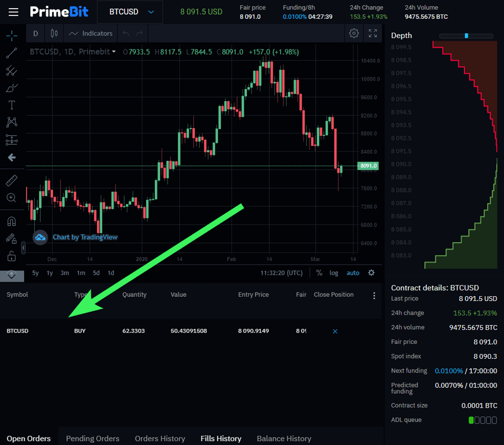Adjust the Depth chart zoom slider
This screenshot has height=445, width=504.
pyautogui.click(x=467, y=36)
